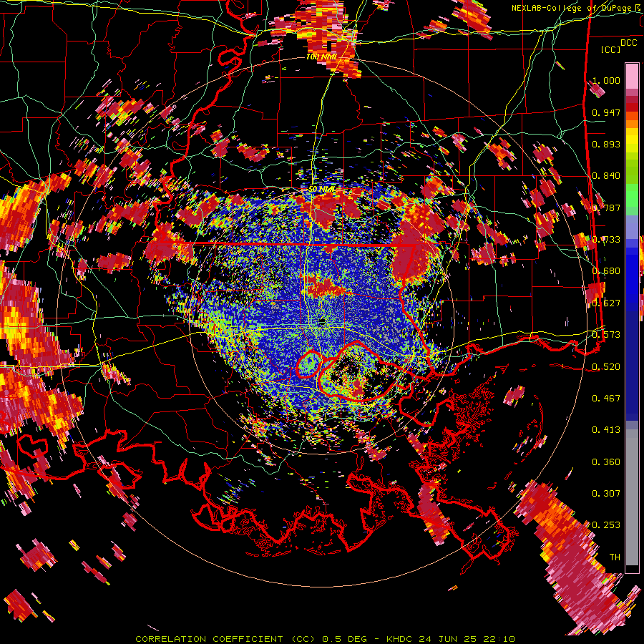Click the 0.413 scale value
The height and width of the screenshot is (644, 644).
click(606, 430)
